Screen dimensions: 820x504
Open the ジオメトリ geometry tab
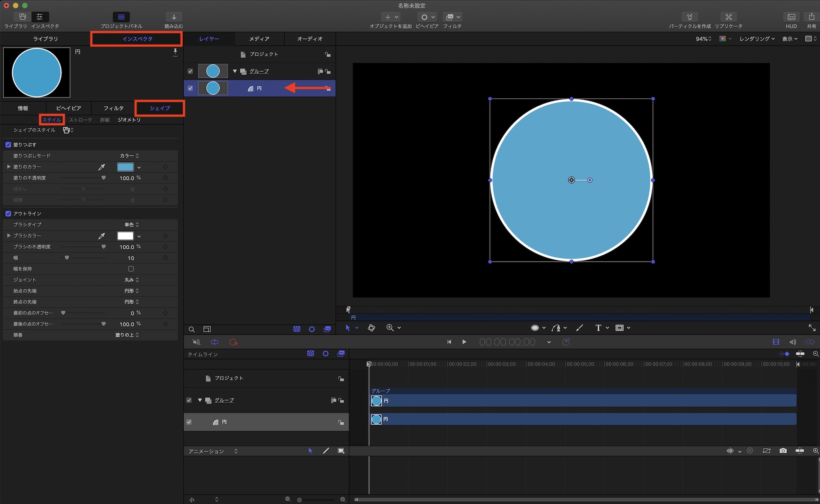[129, 120]
